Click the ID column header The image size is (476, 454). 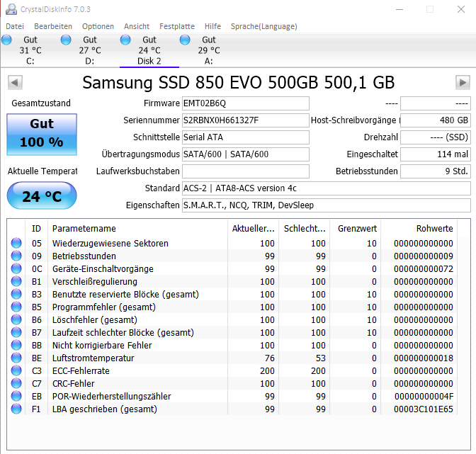36,229
